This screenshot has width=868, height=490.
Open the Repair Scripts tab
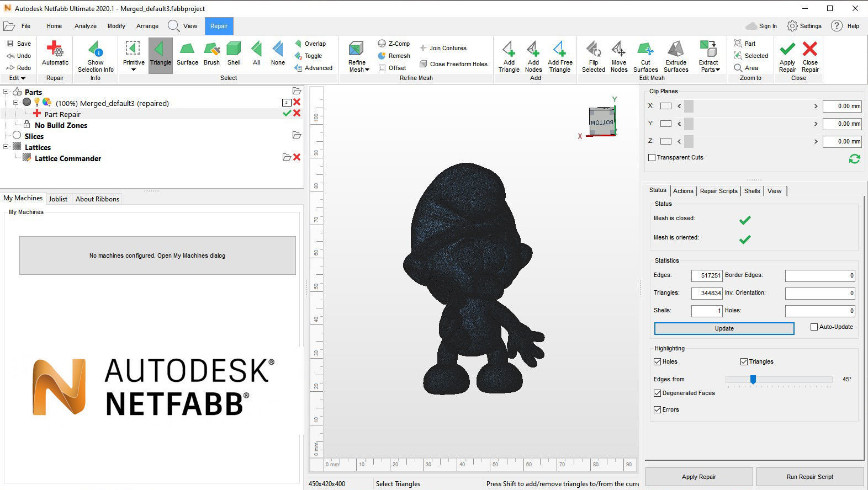tap(718, 191)
